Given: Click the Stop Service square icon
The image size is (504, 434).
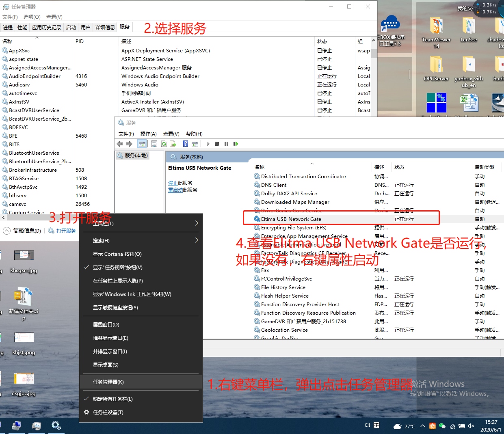Looking at the screenshot, I should pyautogui.click(x=217, y=144).
